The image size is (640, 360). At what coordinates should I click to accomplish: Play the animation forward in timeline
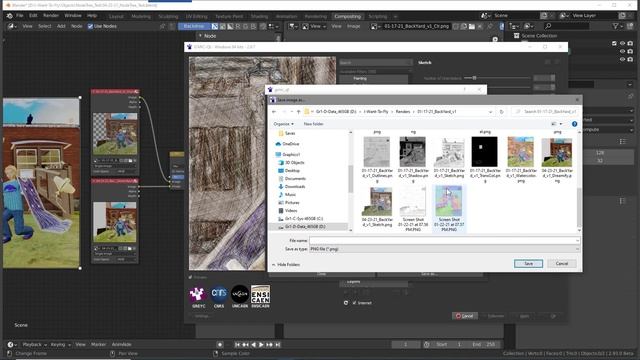pyautogui.click(x=262, y=345)
